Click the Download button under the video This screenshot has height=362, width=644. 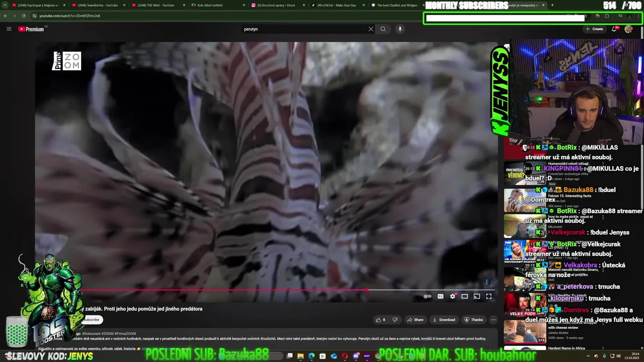444,320
